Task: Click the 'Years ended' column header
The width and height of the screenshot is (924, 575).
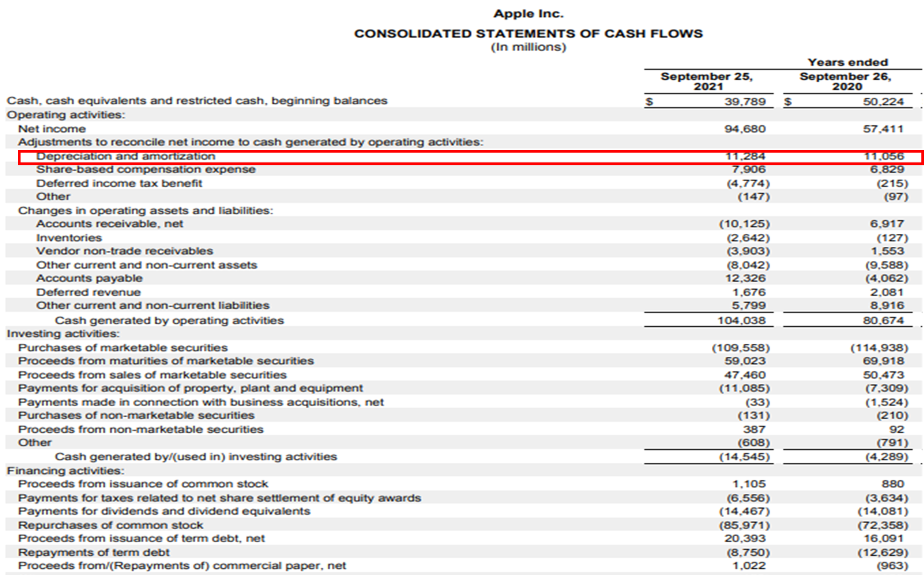Action: 847,62
